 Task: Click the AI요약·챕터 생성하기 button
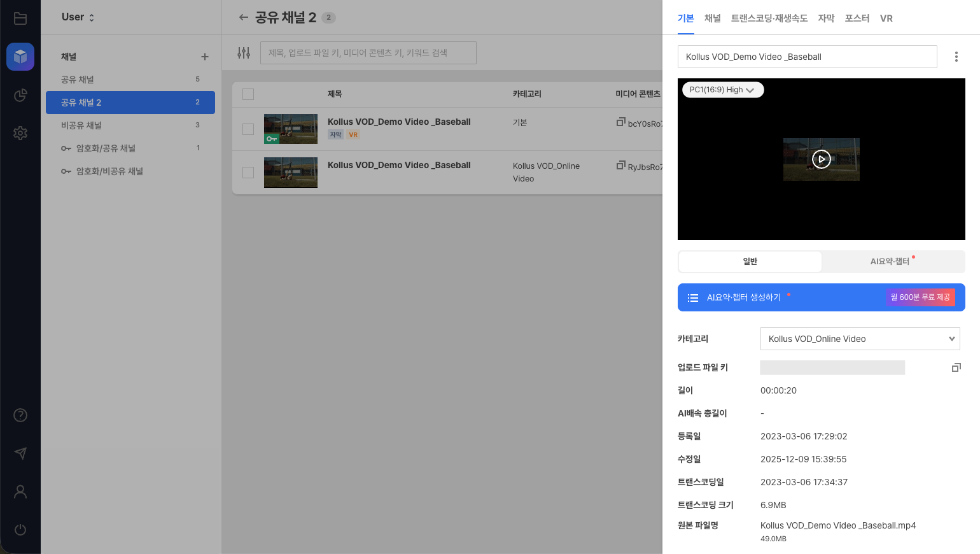[x=745, y=297]
